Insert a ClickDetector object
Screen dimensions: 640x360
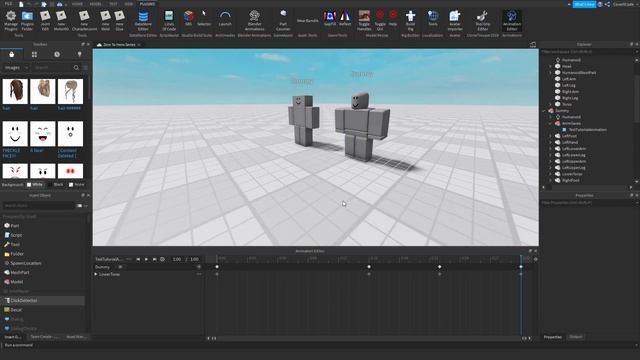tap(43, 300)
